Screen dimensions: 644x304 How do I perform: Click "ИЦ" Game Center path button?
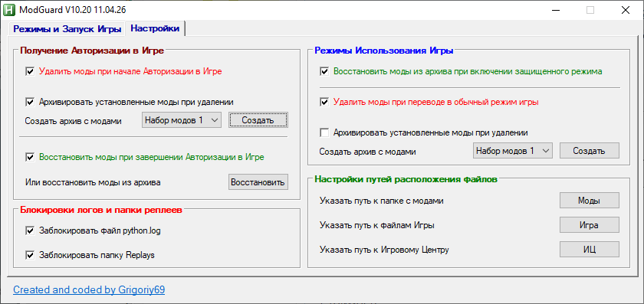point(590,249)
